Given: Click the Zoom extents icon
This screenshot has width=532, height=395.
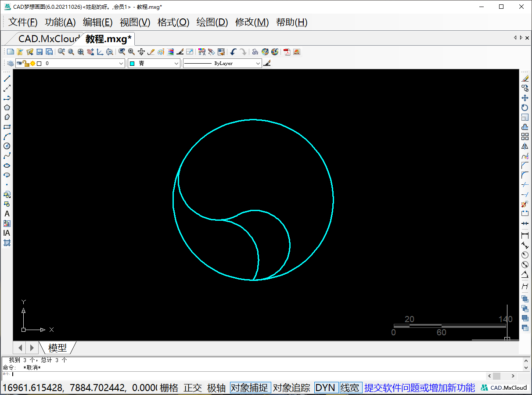Looking at the screenshot, I should (x=81, y=52).
